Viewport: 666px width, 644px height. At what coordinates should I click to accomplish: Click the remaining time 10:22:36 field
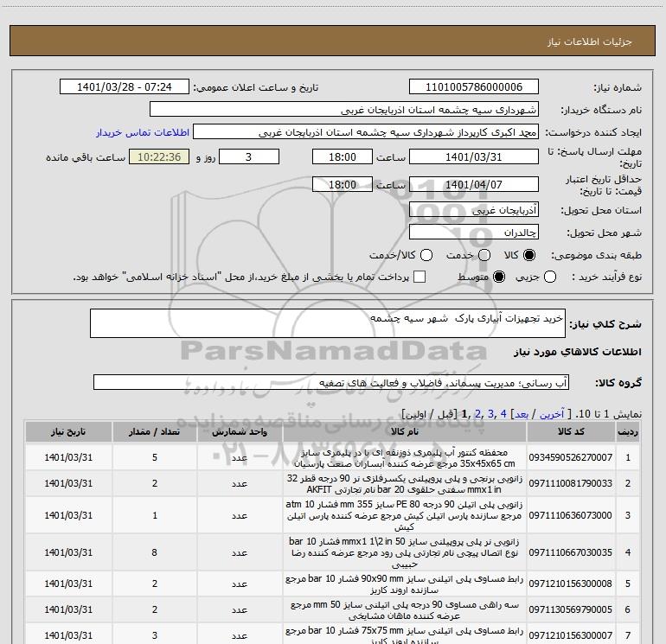159,156
